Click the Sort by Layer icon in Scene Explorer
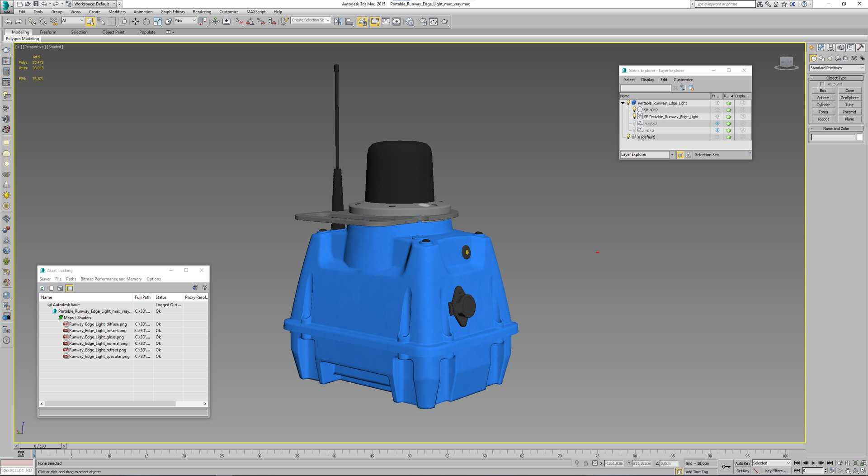 [x=680, y=155]
